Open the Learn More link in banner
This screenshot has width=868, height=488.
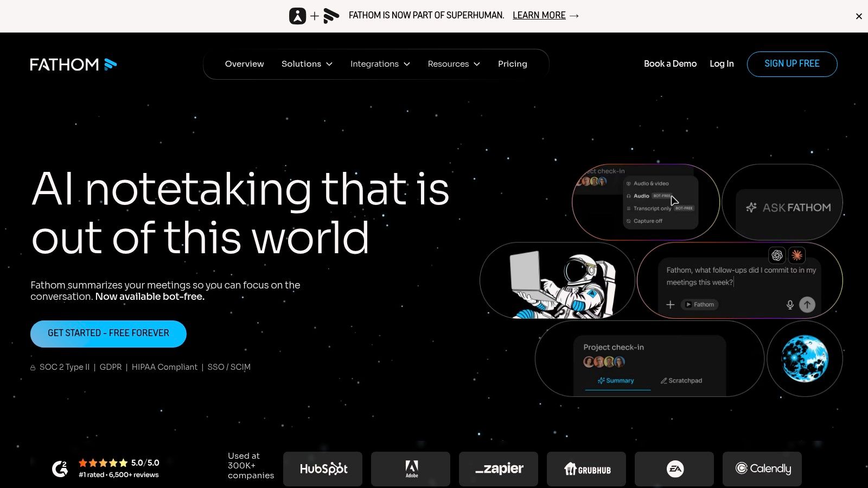pos(546,16)
